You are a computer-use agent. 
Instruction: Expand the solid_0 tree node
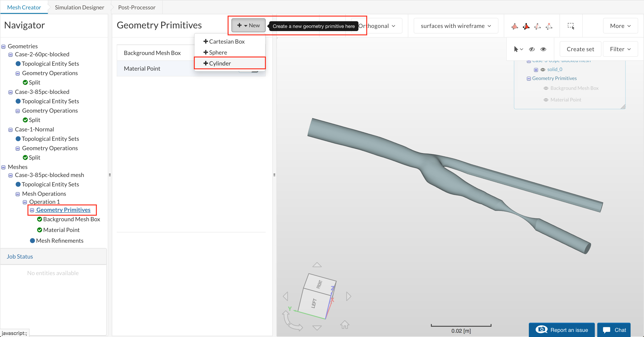click(x=536, y=70)
